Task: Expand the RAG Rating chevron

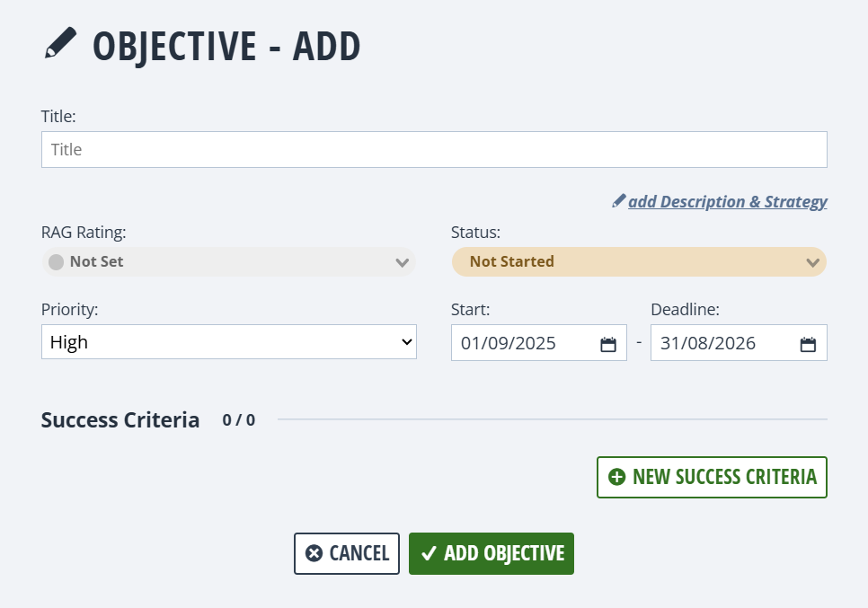Action: point(403,262)
